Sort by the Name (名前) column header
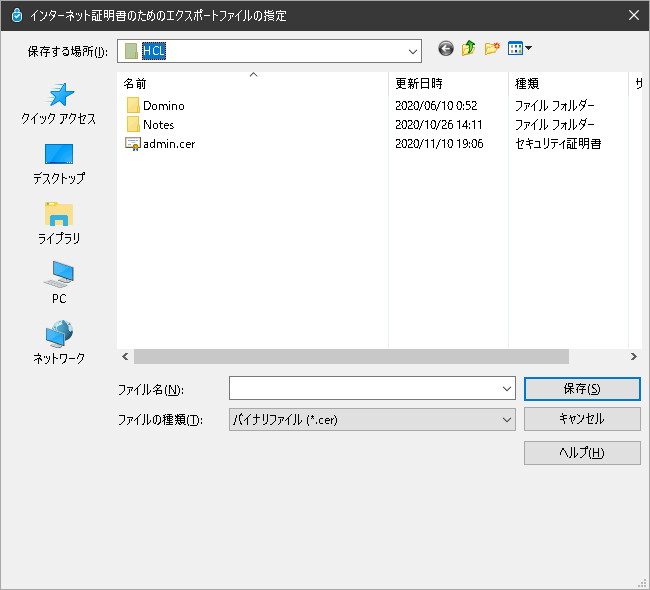 pyautogui.click(x=252, y=83)
